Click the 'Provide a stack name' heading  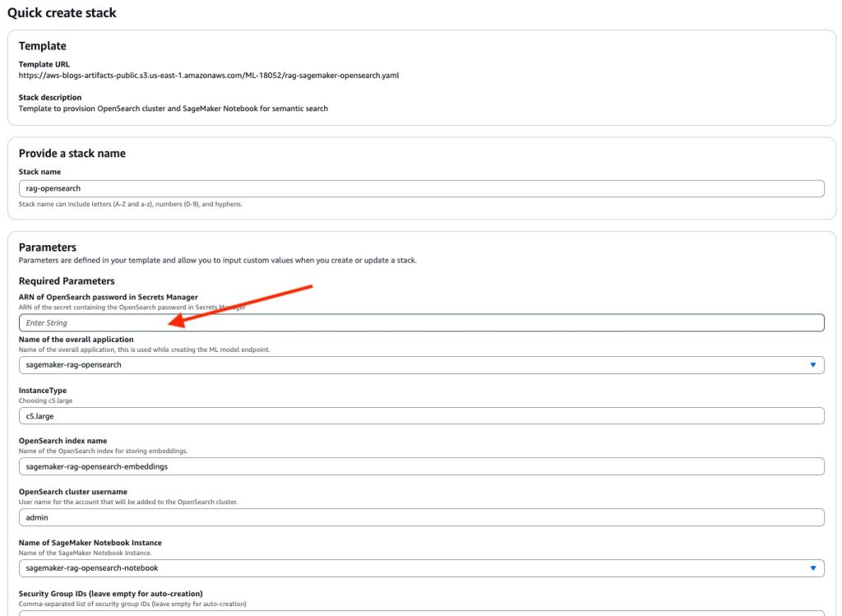(72, 154)
